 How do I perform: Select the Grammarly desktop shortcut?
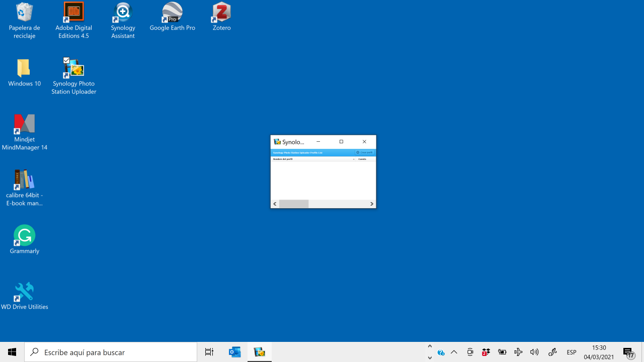[x=24, y=240]
